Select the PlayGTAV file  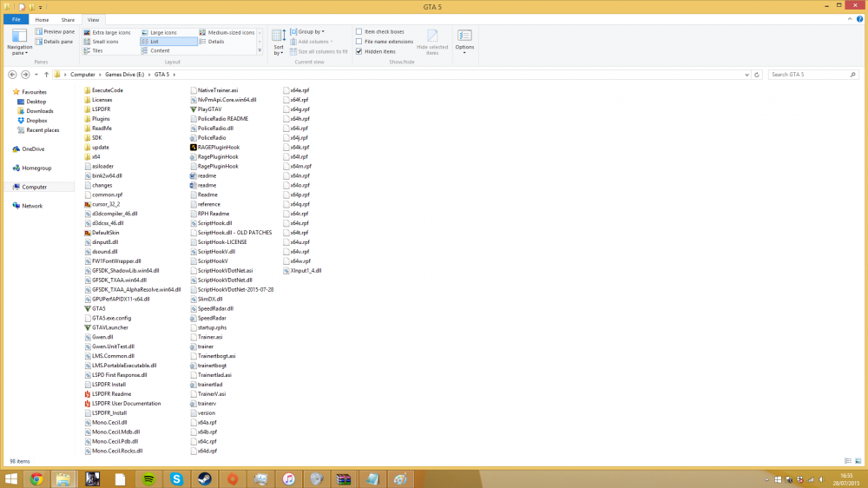[209, 109]
